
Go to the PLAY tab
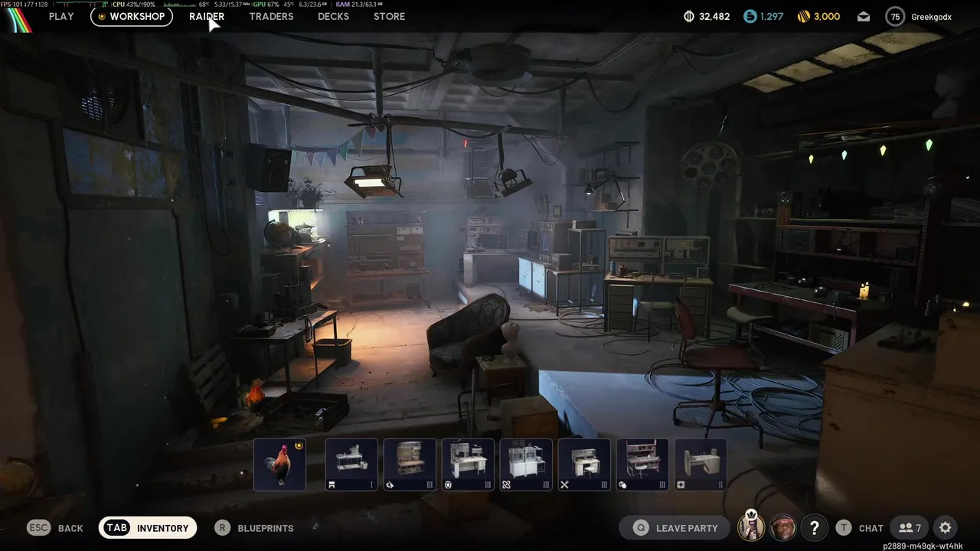coord(61,16)
